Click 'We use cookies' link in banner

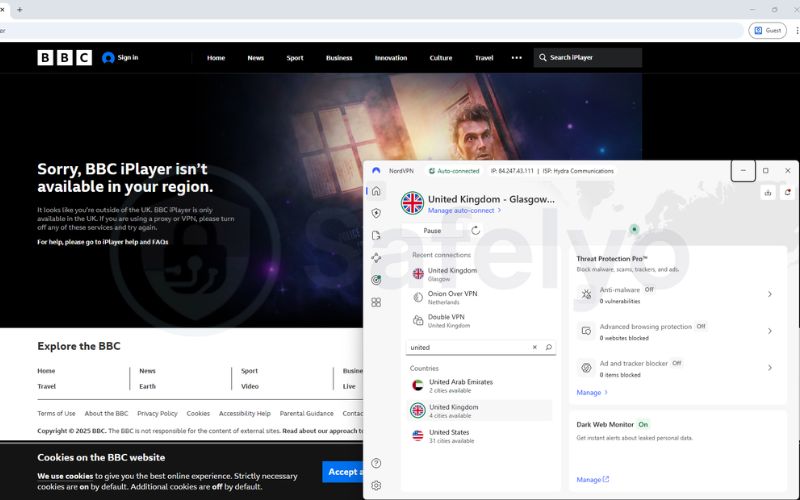(65, 476)
